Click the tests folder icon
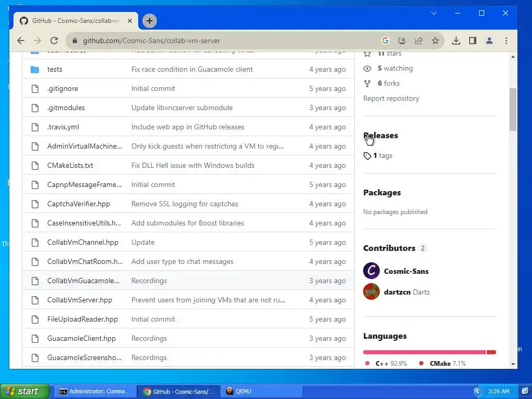Viewport: 532px width, 399px height. (x=35, y=70)
